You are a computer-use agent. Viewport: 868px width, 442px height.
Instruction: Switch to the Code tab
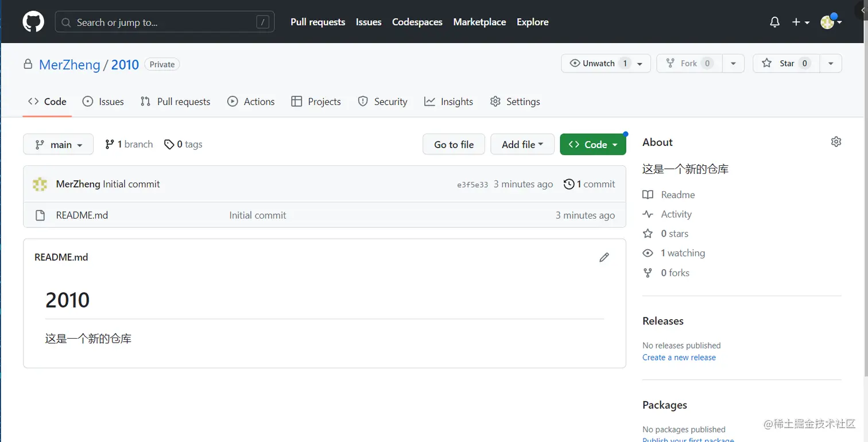coord(47,102)
